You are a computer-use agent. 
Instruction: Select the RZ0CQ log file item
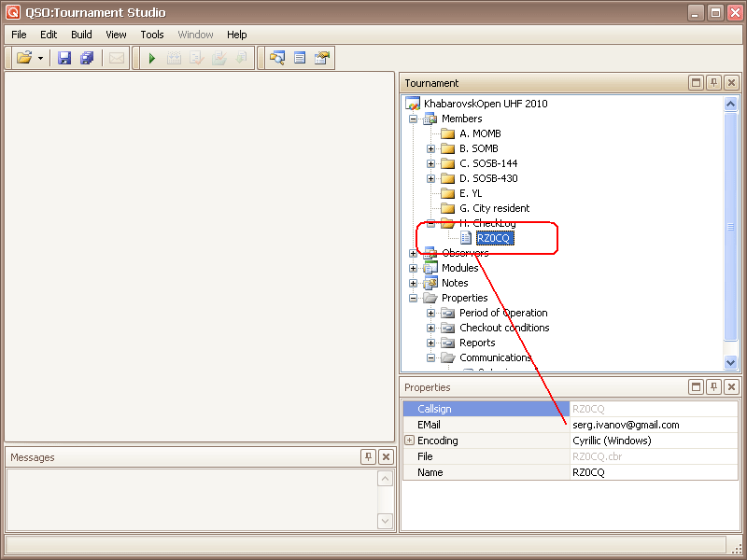coord(495,238)
